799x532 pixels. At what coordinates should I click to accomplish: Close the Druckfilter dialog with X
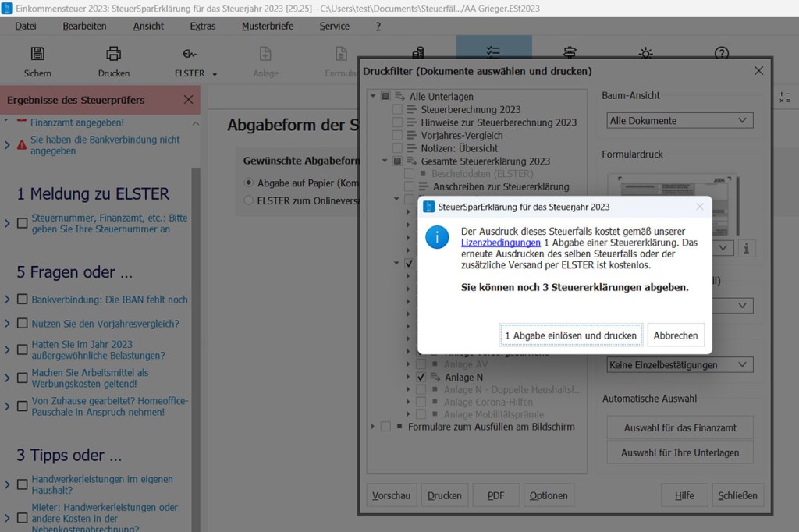point(758,71)
